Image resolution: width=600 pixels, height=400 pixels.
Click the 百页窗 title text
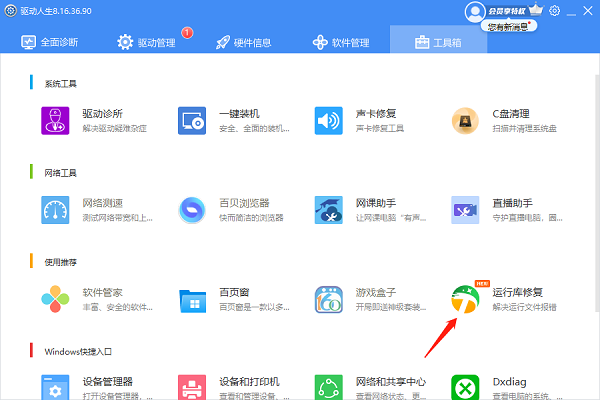(x=234, y=292)
